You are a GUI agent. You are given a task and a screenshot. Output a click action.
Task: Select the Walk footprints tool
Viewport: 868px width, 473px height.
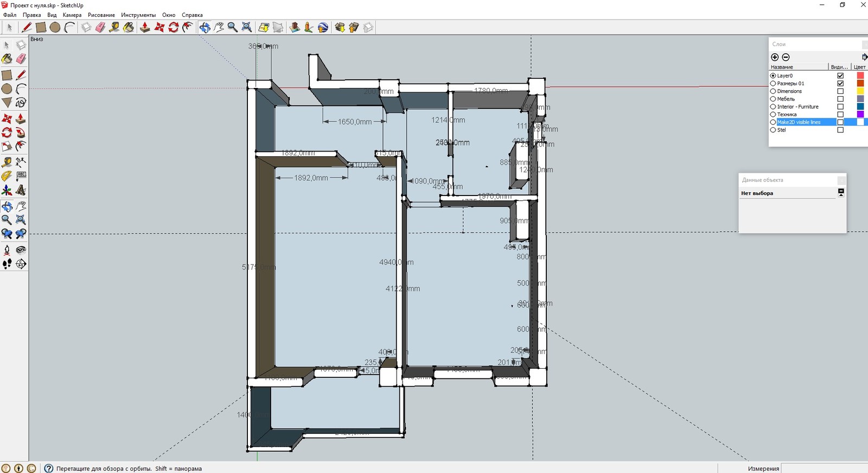click(x=7, y=264)
